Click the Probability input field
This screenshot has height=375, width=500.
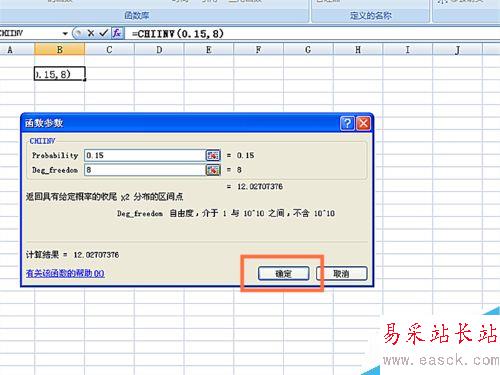(145, 155)
